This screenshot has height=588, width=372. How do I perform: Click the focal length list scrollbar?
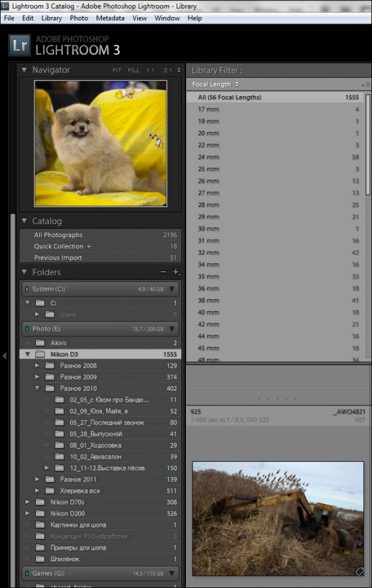click(367, 144)
